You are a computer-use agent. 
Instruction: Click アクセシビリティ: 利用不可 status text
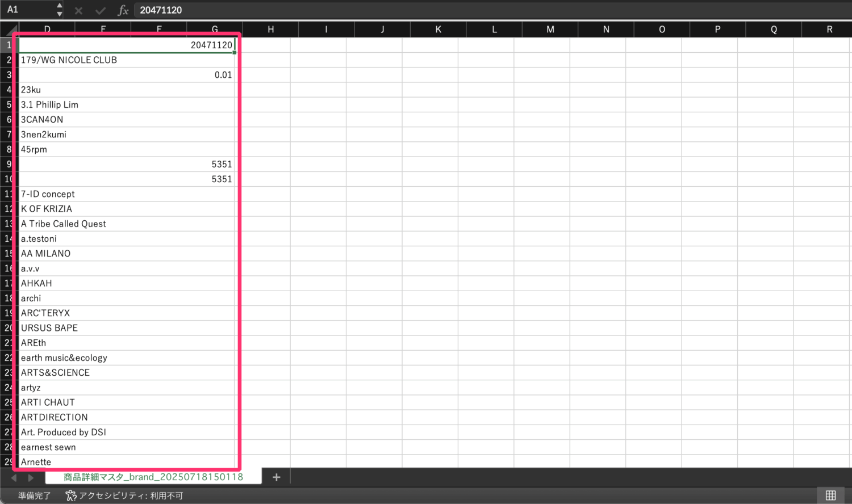[131, 495]
